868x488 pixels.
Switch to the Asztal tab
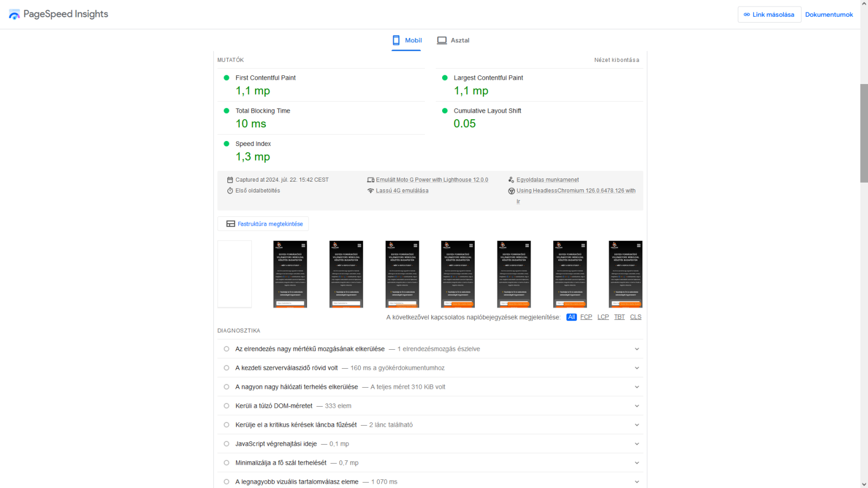coord(454,41)
